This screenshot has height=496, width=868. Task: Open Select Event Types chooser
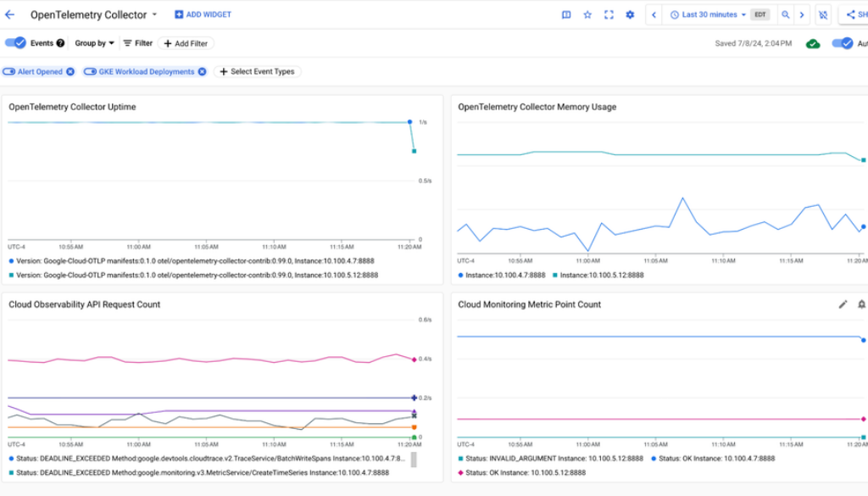click(257, 72)
